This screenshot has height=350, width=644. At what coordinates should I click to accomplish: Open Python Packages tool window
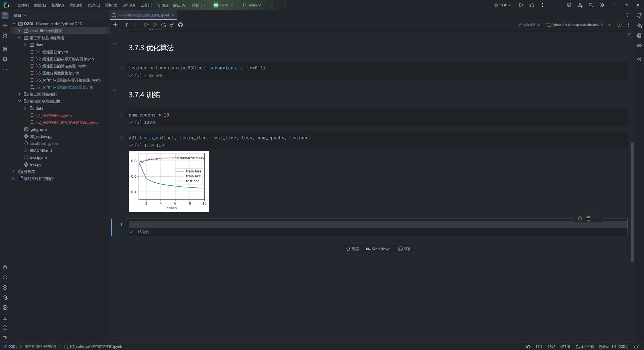click(5, 298)
